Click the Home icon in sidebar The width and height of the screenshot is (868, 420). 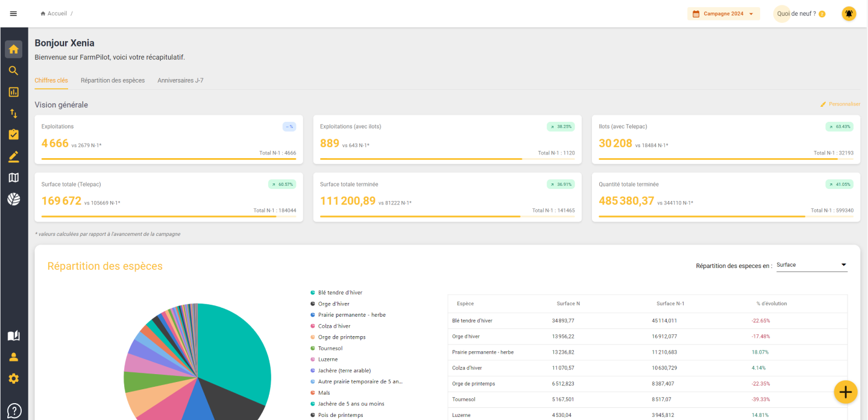tap(13, 49)
